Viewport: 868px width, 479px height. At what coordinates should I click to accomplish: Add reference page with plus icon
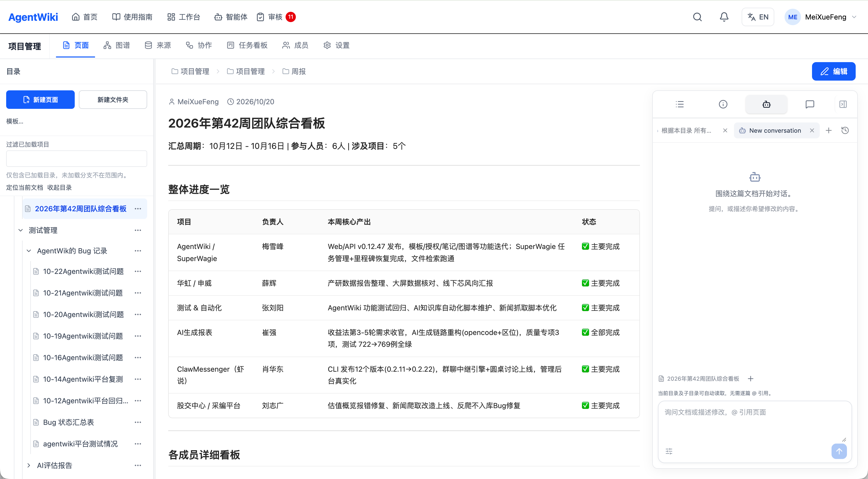(x=750, y=379)
